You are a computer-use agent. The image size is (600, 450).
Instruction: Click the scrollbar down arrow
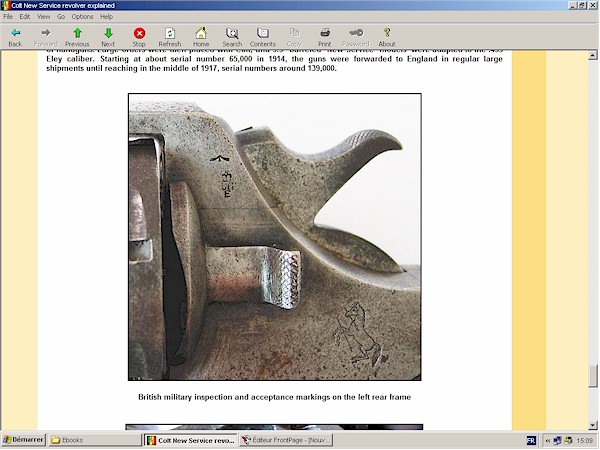593,425
